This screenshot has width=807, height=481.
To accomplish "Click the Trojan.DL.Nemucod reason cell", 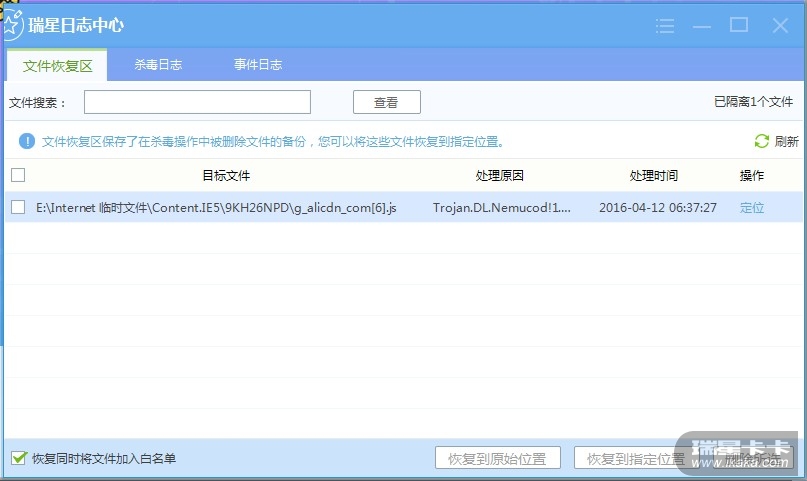I will pyautogui.click(x=501, y=208).
